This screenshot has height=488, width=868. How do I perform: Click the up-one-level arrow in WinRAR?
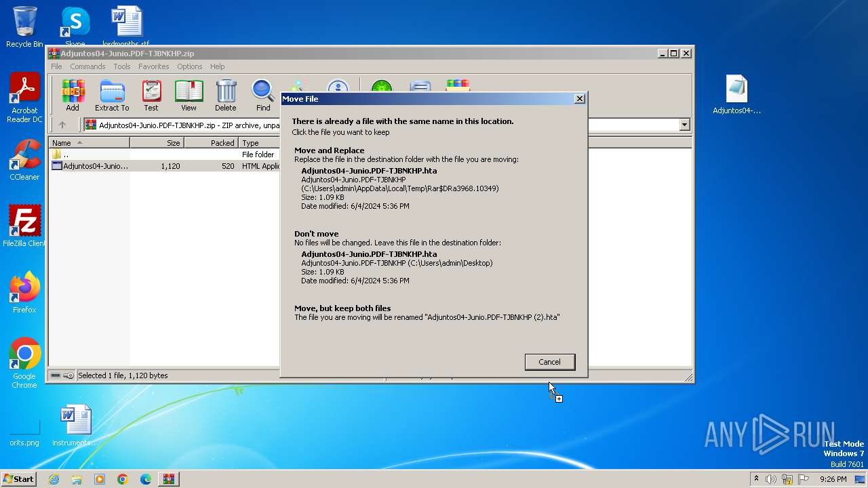click(x=62, y=125)
